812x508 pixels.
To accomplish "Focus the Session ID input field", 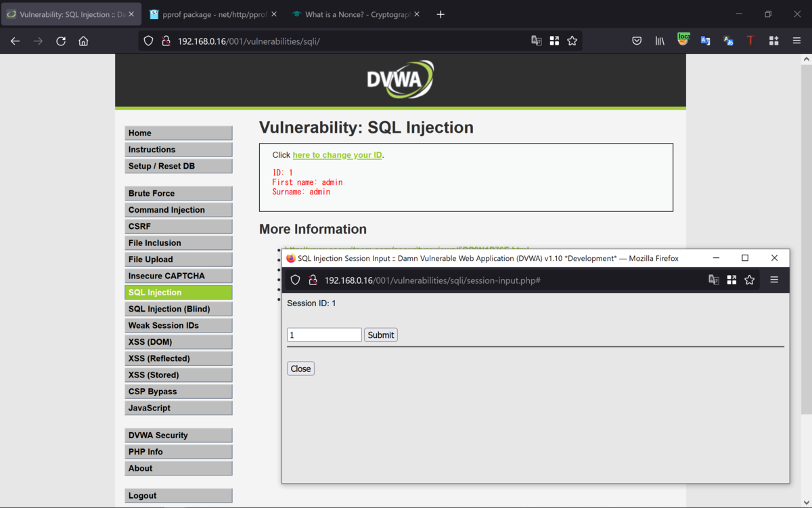I will point(324,335).
